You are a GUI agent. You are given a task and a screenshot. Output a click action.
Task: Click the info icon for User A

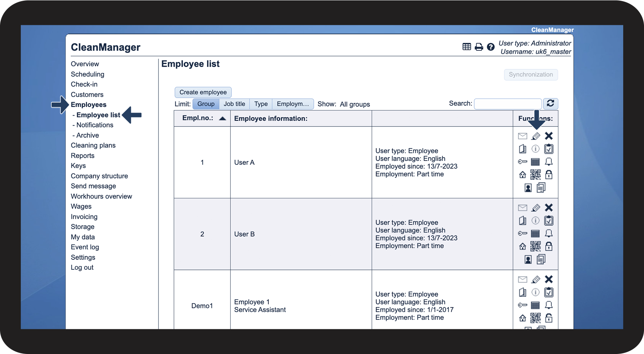click(535, 149)
